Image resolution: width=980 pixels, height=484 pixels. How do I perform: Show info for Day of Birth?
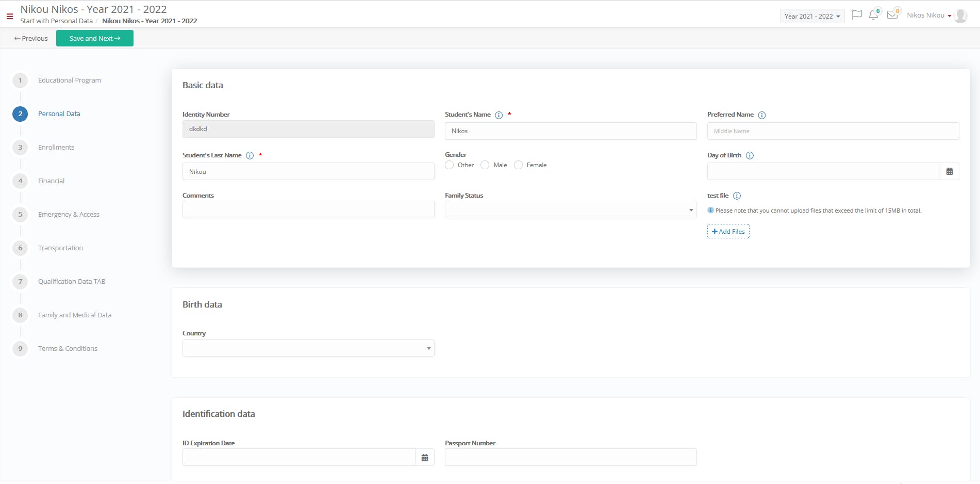coord(750,155)
